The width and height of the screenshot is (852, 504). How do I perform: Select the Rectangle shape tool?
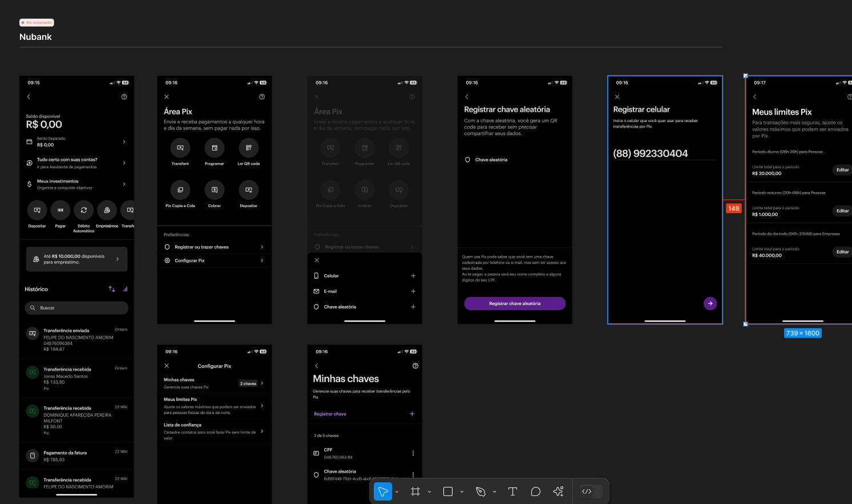click(448, 491)
